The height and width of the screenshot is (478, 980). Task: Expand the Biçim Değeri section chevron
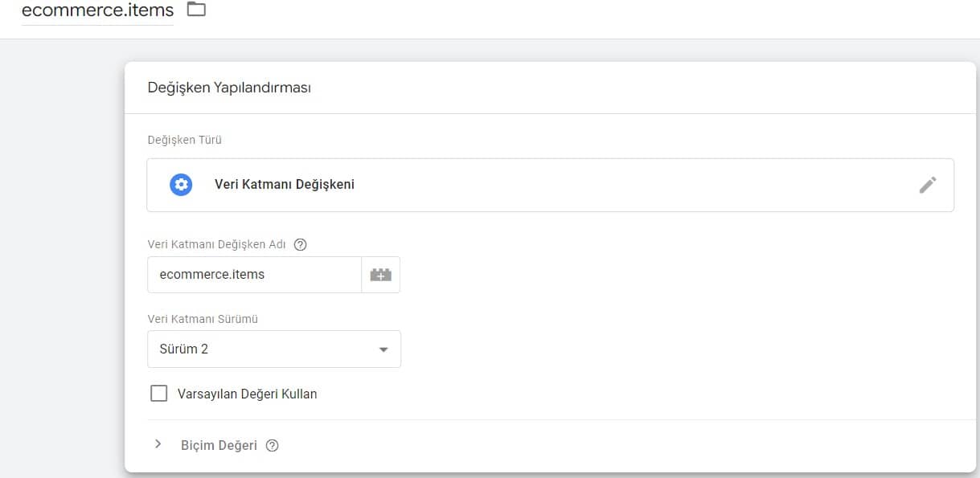click(158, 443)
